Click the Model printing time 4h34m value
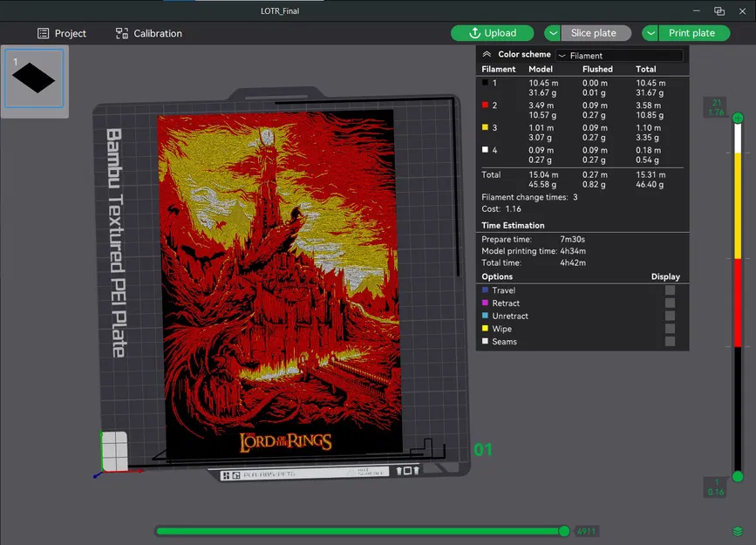Image resolution: width=756 pixels, height=545 pixels. pos(573,251)
